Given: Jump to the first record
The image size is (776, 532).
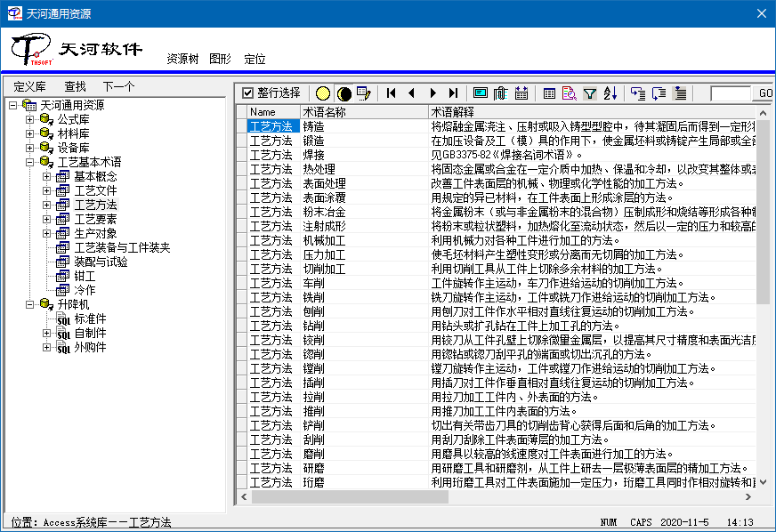Looking at the screenshot, I should tap(391, 93).
